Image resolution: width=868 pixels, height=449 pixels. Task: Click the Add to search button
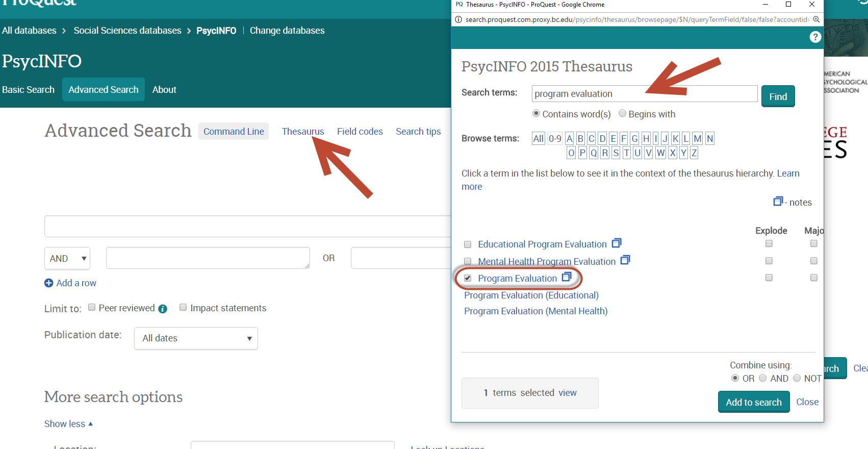point(754,402)
